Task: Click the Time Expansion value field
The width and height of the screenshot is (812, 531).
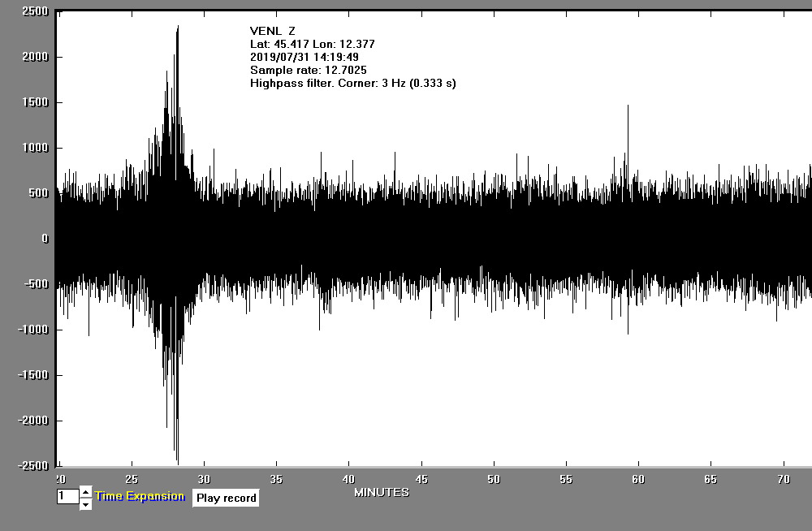Action: (x=67, y=496)
